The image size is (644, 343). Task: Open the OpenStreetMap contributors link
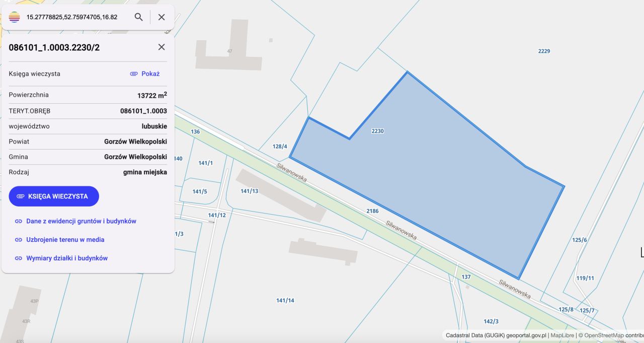(x=603, y=334)
